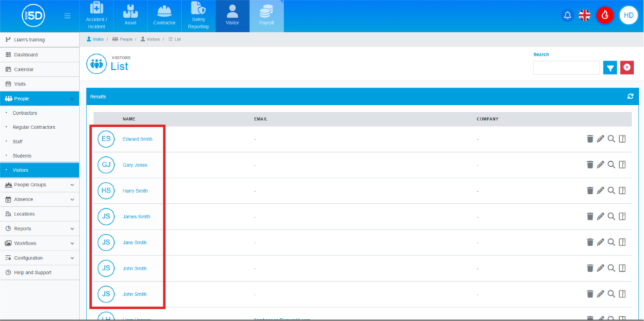Open Help and Support
Image resolution: width=644 pixels, height=321 pixels.
click(x=39, y=272)
